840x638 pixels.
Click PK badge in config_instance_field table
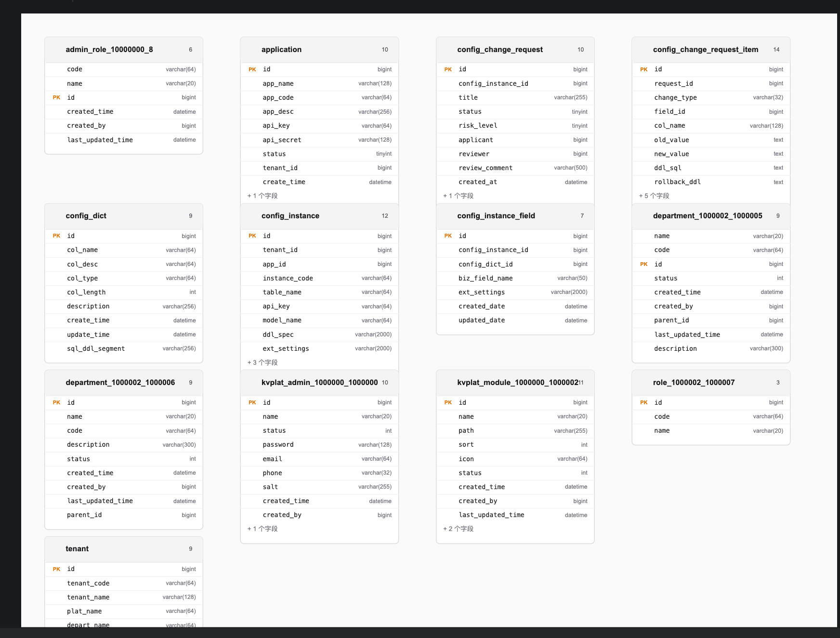point(448,236)
